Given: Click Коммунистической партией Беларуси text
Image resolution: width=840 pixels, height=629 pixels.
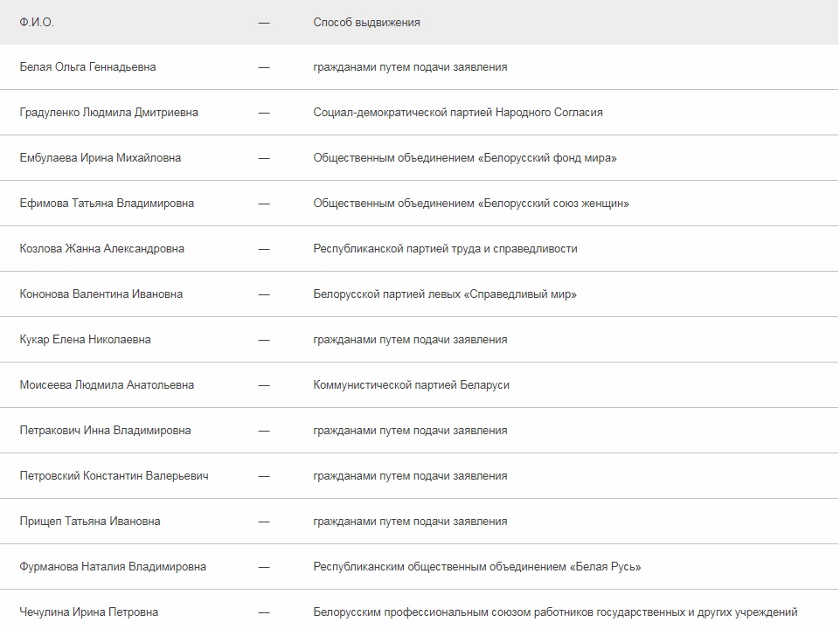Looking at the screenshot, I should click(x=411, y=385).
